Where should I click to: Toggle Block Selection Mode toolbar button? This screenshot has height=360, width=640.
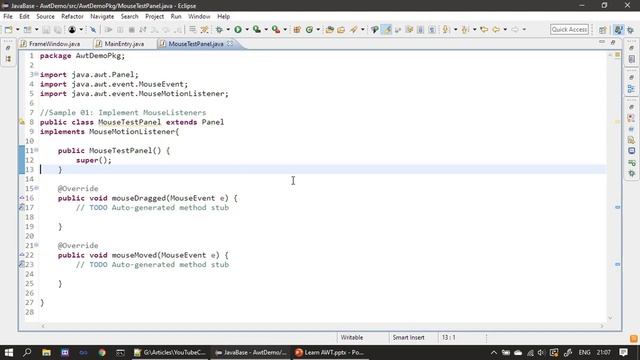(x=421, y=29)
